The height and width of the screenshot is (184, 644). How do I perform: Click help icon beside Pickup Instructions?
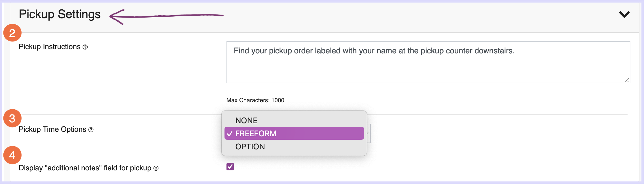(85, 47)
